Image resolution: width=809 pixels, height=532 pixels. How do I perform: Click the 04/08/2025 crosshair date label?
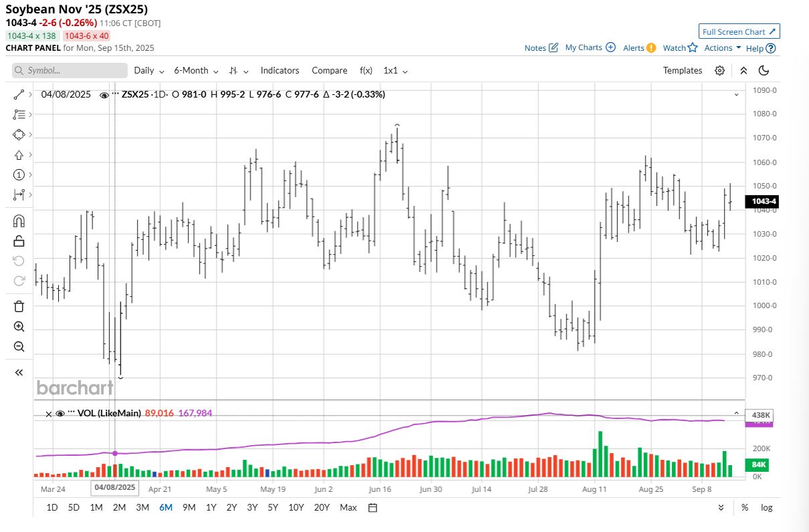pyautogui.click(x=115, y=488)
